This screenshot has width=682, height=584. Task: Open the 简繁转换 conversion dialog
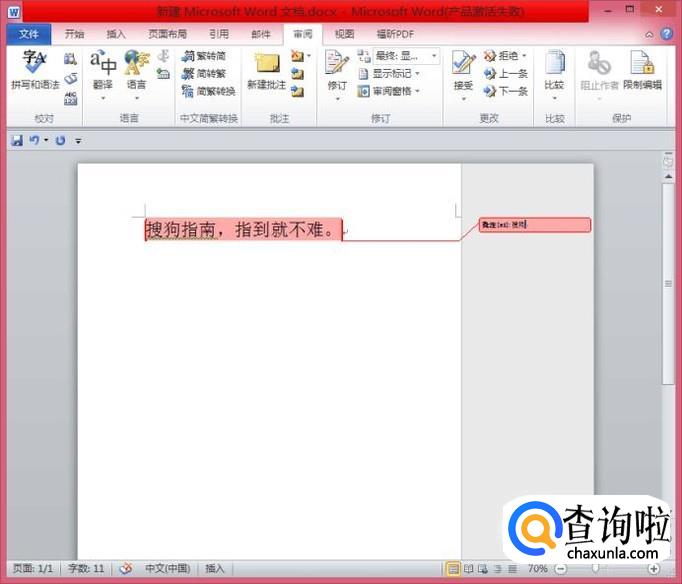209,91
